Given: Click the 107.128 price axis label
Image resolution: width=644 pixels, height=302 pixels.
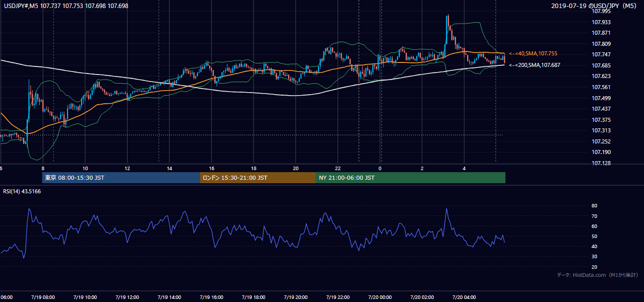Looking at the screenshot, I should point(602,163).
